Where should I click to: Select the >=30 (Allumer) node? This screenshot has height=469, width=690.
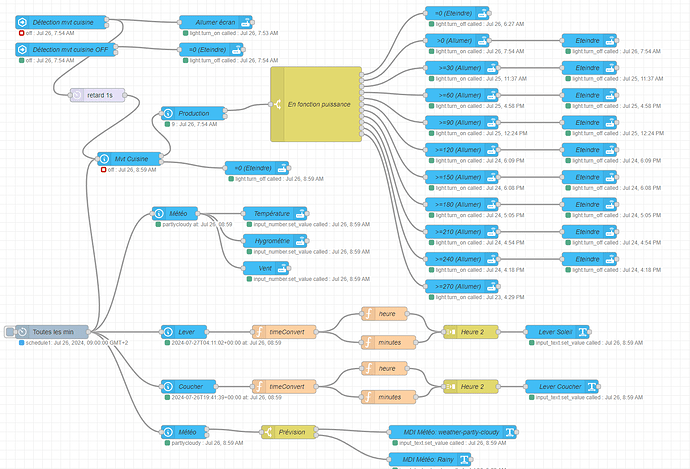(462, 68)
